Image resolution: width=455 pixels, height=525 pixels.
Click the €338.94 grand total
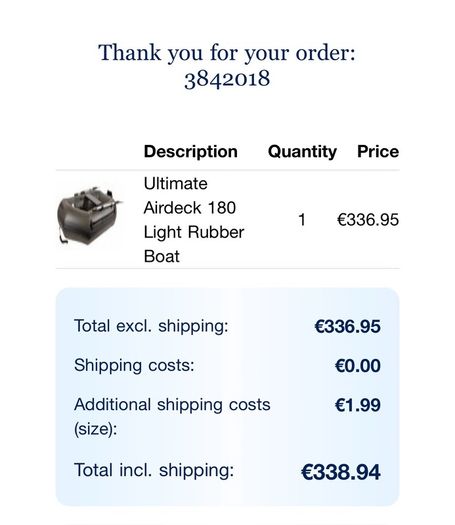pyautogui.click(x=341, y=472)
